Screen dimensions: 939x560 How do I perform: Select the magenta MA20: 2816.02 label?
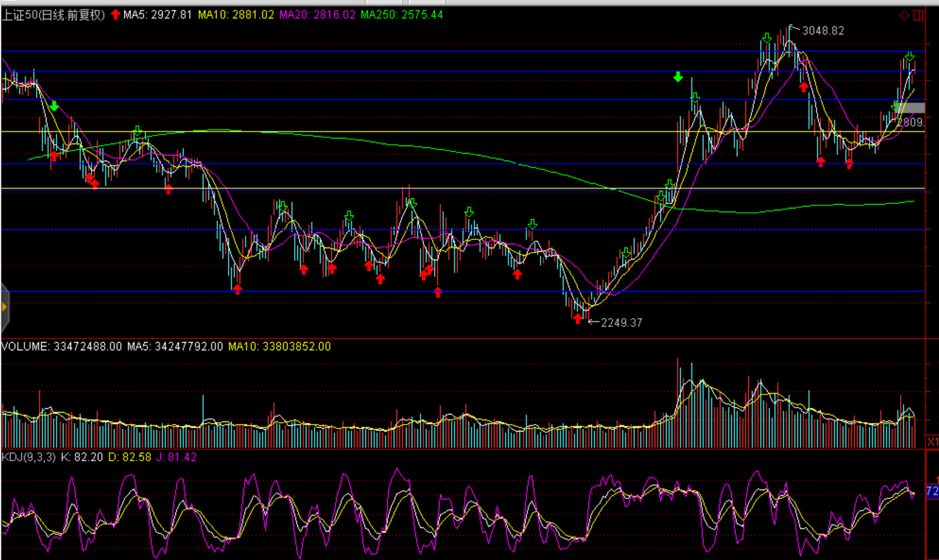coord(317,14)
